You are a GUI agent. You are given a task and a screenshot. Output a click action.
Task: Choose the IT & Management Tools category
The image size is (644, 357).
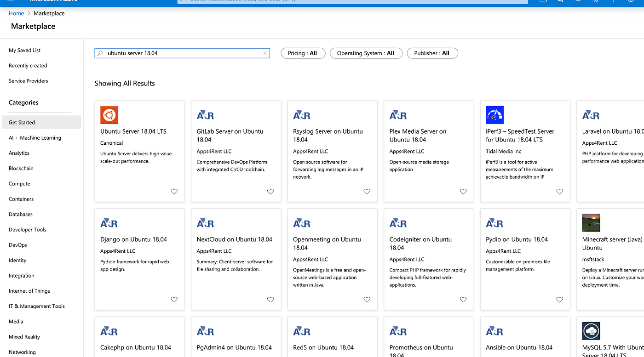[37, 306]
